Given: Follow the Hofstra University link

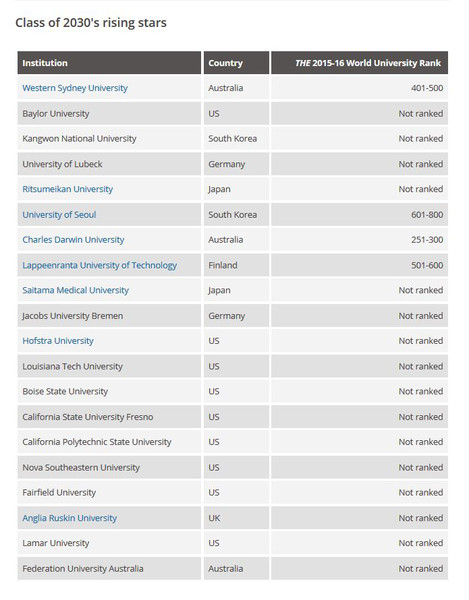Looking at the screenshot, I should coord(58,341).
